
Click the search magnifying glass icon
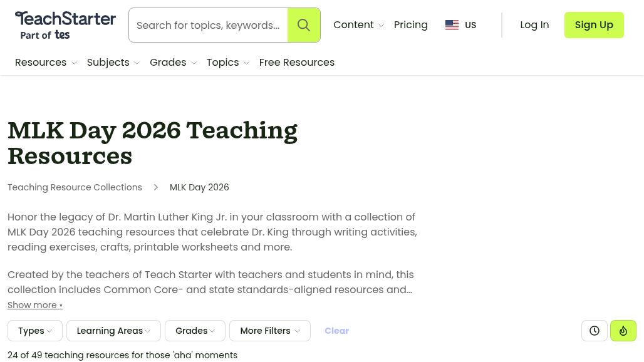tap(304, 25)
